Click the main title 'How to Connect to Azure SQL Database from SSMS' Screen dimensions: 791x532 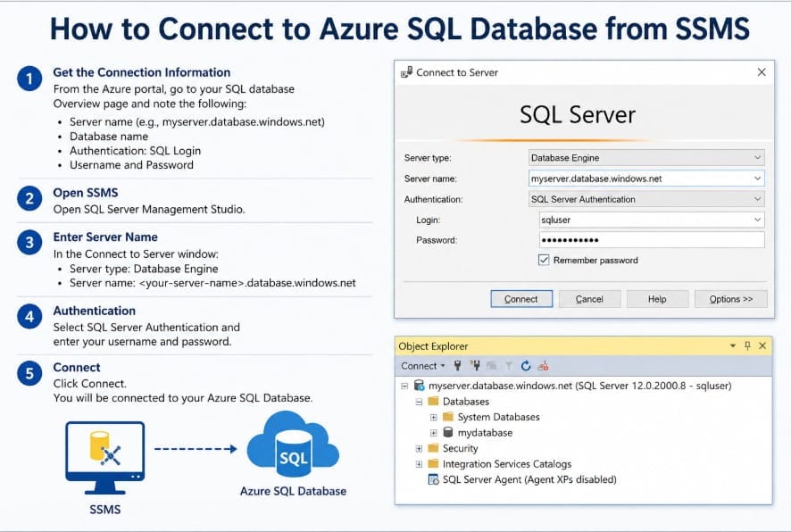400,29
